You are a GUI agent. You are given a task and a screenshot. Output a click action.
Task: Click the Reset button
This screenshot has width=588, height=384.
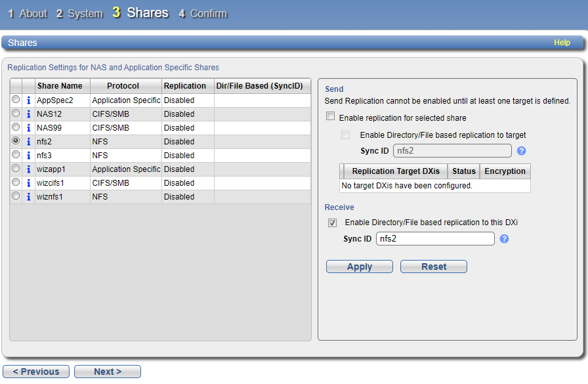[433, 267]
